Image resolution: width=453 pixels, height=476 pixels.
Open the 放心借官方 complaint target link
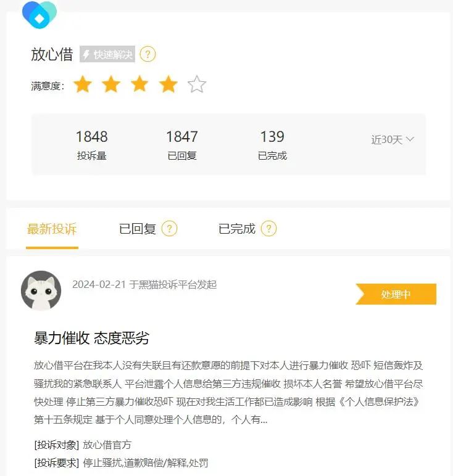coord(107,445)
